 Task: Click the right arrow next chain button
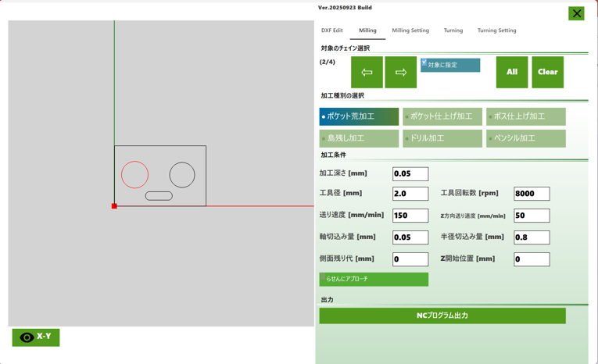400,73
